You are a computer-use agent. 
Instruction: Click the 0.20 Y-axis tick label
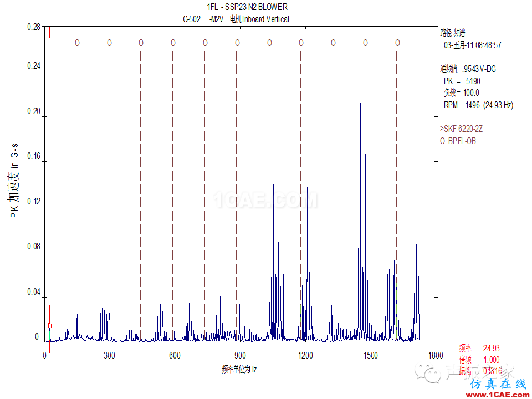coord(34,111)
